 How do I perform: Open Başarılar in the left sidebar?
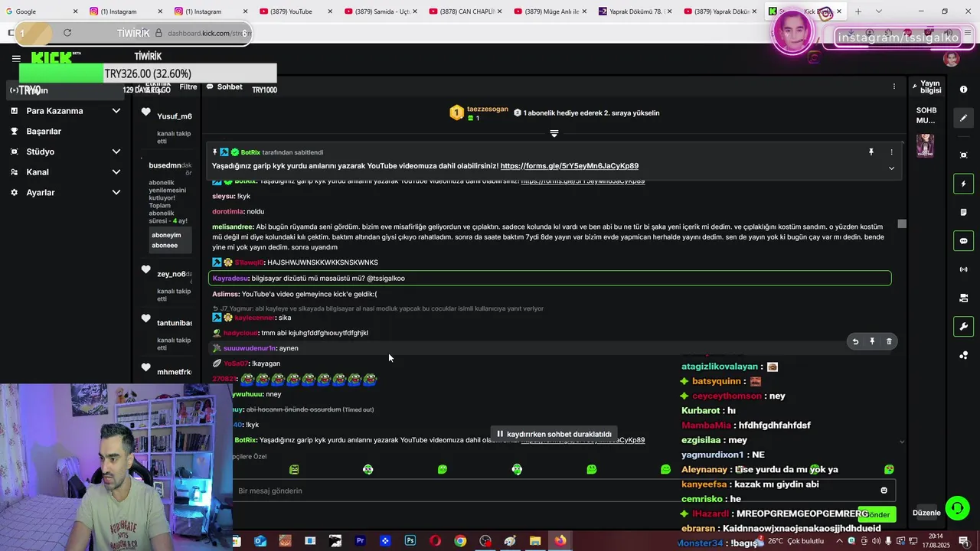(44, 131)
